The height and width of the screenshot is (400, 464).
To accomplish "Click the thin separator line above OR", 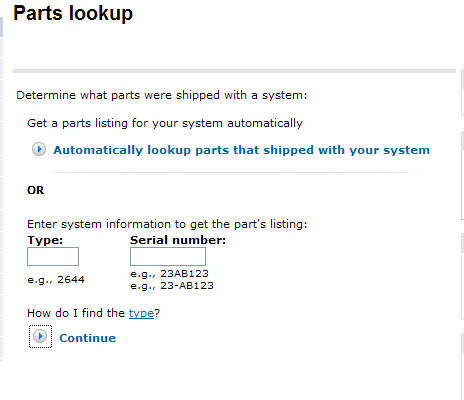I will [236, 173].
